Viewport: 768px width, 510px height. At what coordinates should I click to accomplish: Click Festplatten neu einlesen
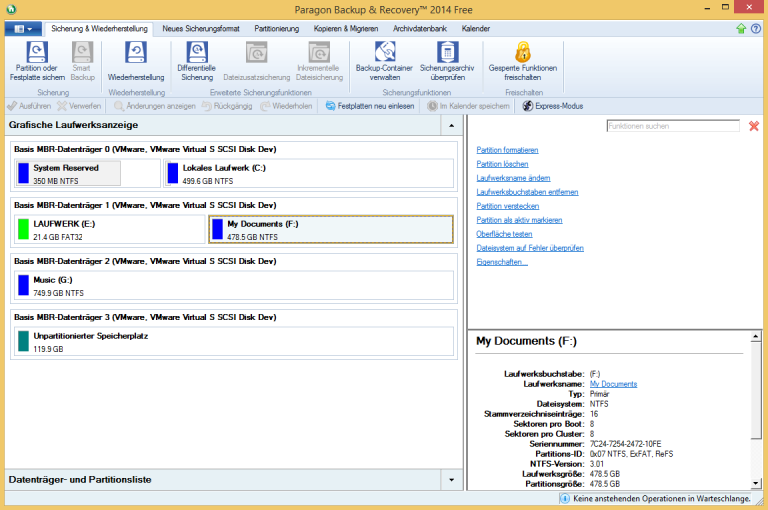[370, 106]
